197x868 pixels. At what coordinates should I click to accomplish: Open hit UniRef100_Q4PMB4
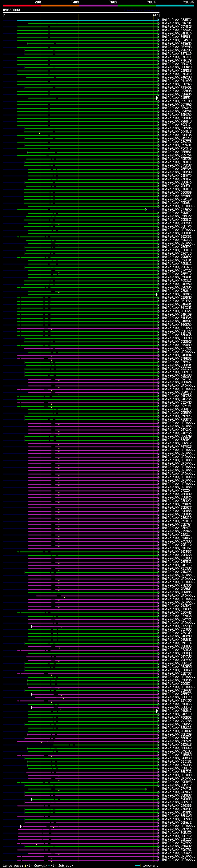pos(177,355)
